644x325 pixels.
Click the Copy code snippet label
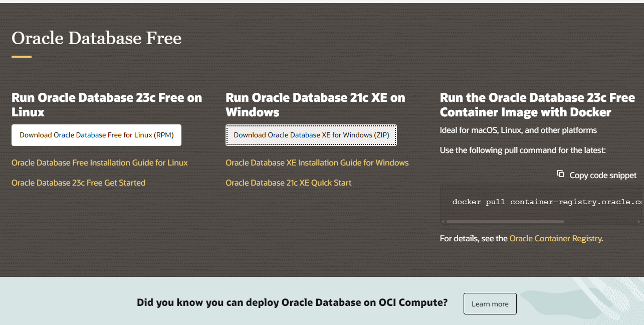point(603,175)
